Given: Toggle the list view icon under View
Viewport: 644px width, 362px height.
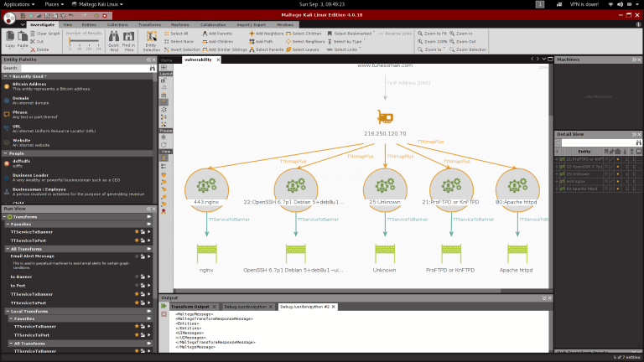Looking at the screenshot, I should click(x=164, y=166).
